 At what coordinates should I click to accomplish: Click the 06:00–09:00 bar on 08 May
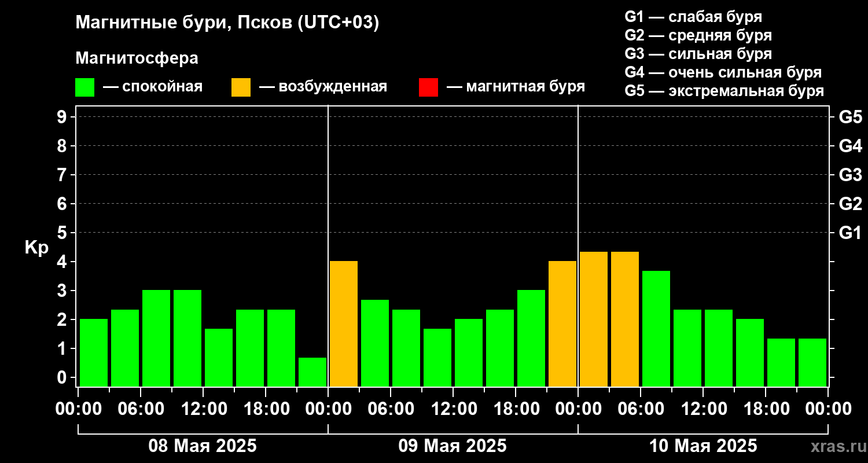point(156,338)
